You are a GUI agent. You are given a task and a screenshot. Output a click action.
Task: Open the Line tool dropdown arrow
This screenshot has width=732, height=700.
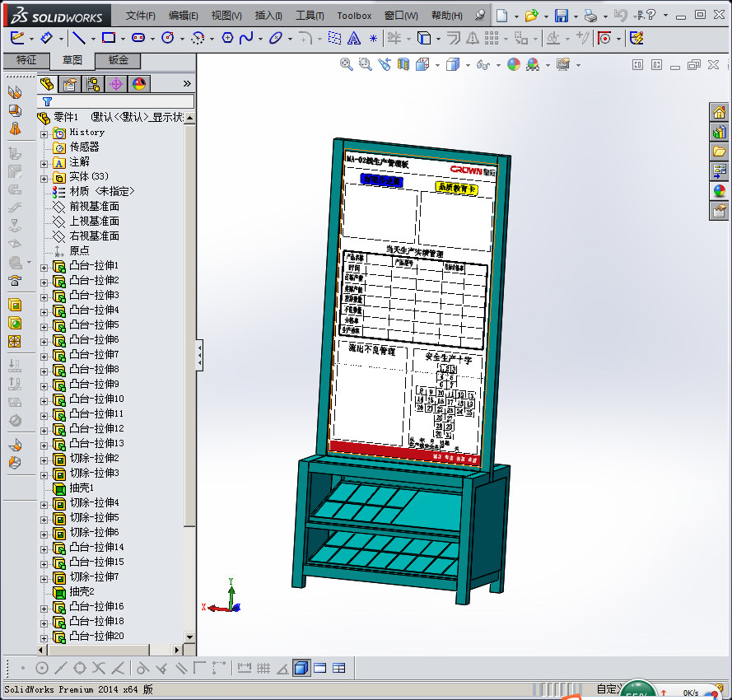[x=93, y=39]
